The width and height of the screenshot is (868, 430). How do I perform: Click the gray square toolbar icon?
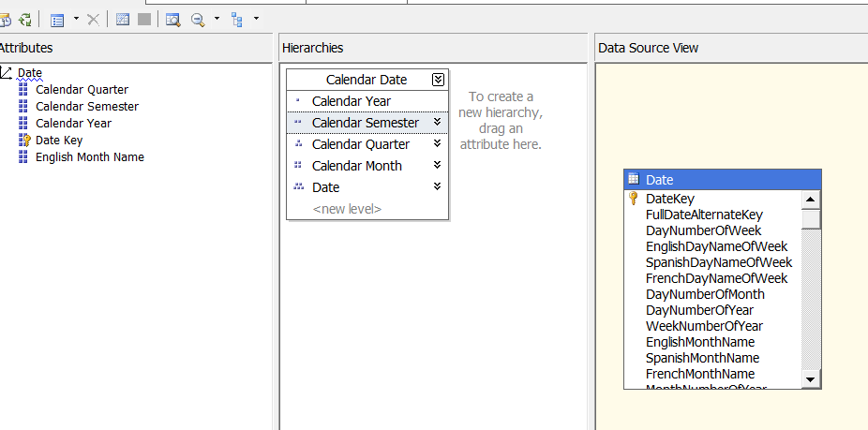pyautogui.click(x=144, y=20)
